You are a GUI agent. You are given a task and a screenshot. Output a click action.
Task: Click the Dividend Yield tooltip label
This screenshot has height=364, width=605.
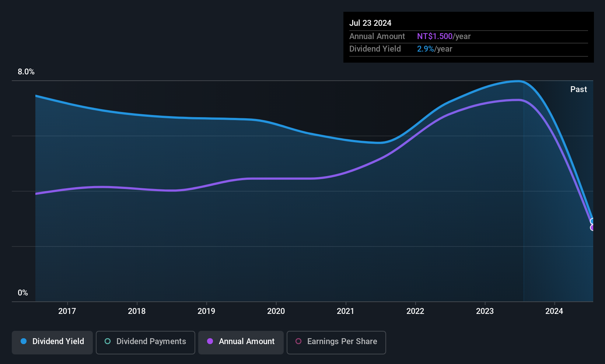pyautogui.click(x=375, y=49)
